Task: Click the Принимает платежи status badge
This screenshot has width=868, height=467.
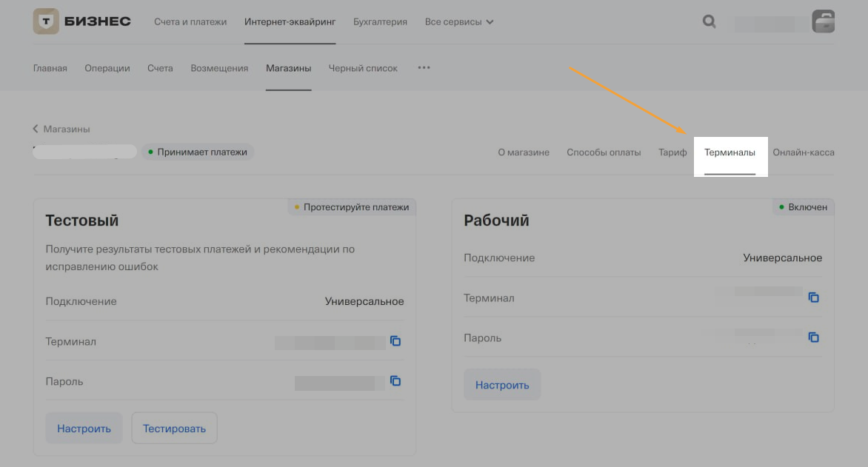Action: pyautogui.click(x=197, y=151)
